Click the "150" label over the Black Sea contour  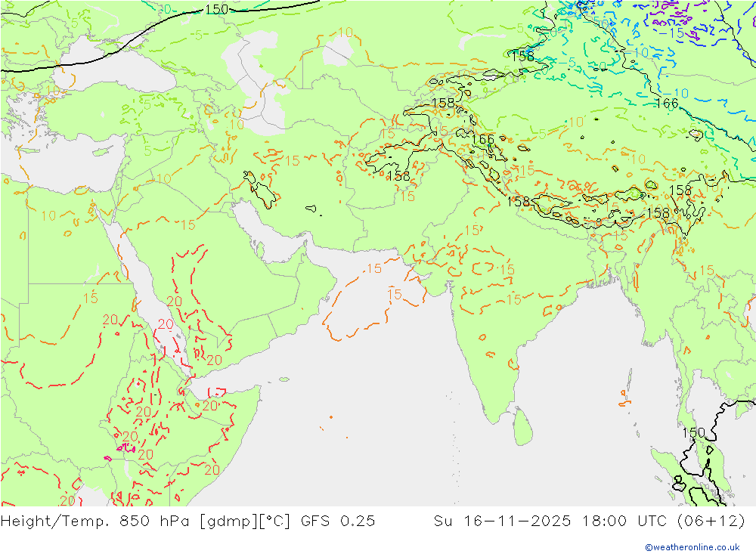[x=216, y=9]
